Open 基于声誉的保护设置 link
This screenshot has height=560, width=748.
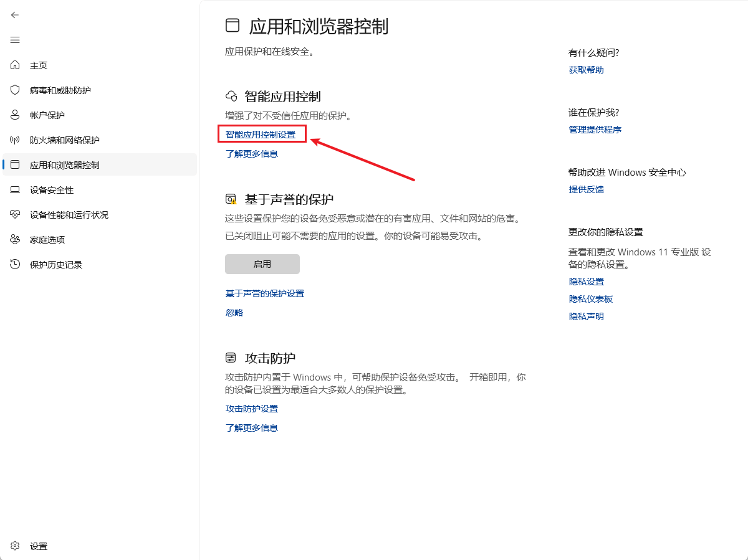[265, 293]
